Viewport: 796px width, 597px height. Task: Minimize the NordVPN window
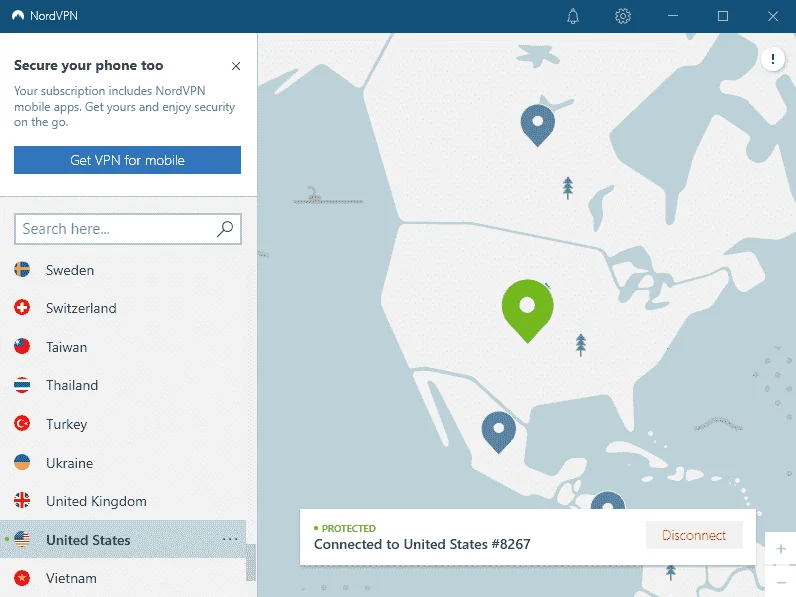point(673,16)
